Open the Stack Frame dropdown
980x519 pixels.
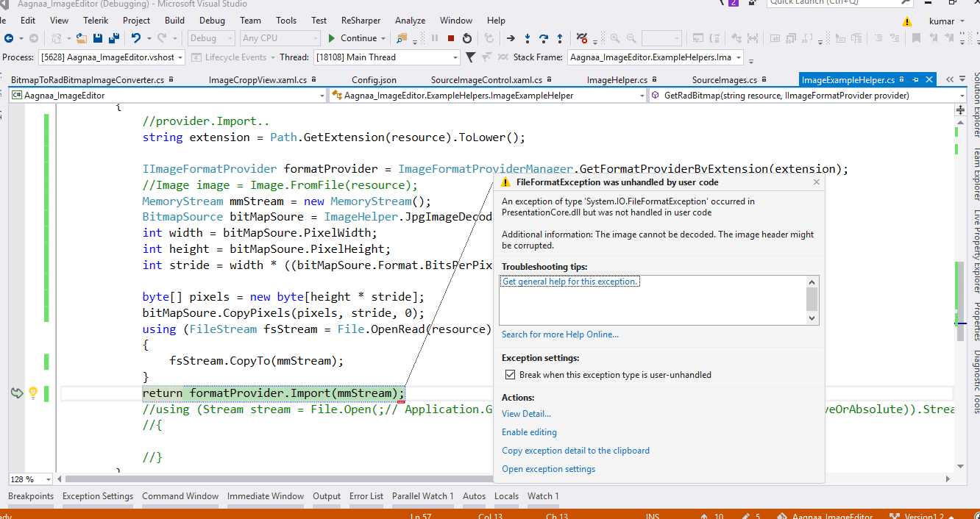[x=738, y=57]
